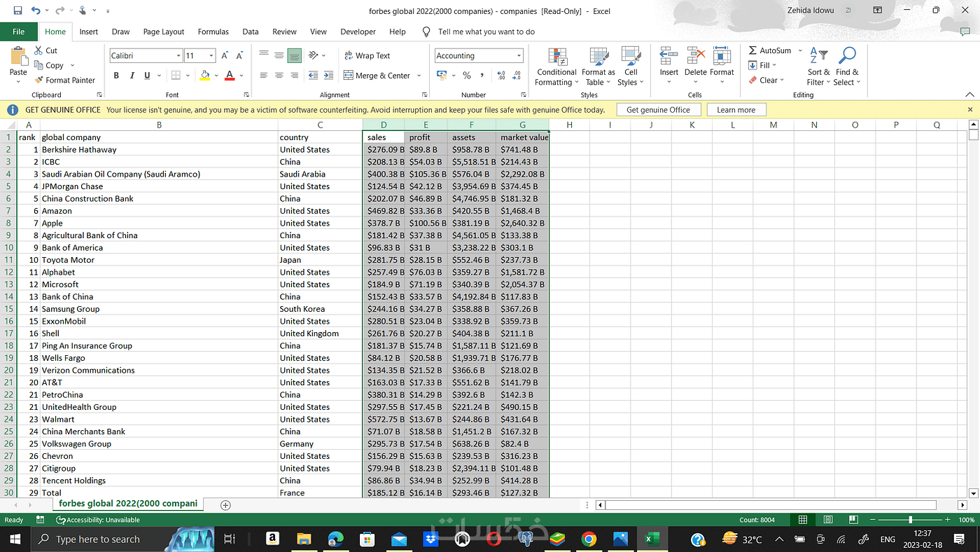980x552 pixels.
Task: Open the Accounting number format dropdown
Action: coord(519,55)
